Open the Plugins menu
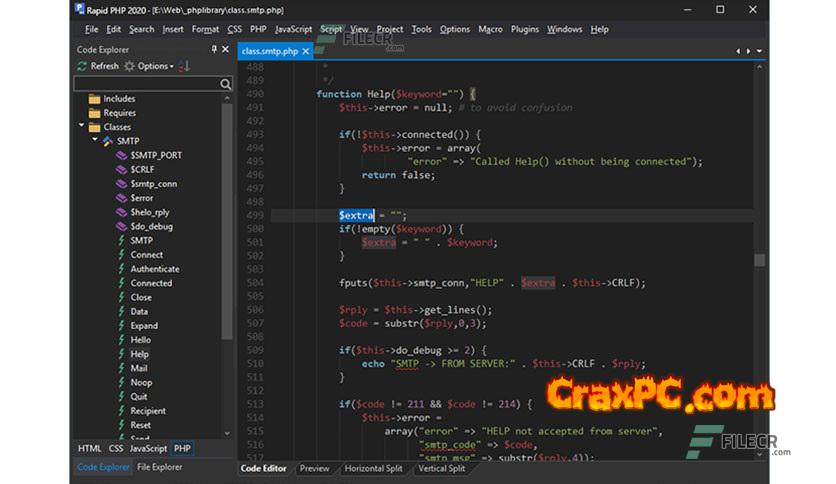Screen dimensions: 836x484 (x=524, y=29)
